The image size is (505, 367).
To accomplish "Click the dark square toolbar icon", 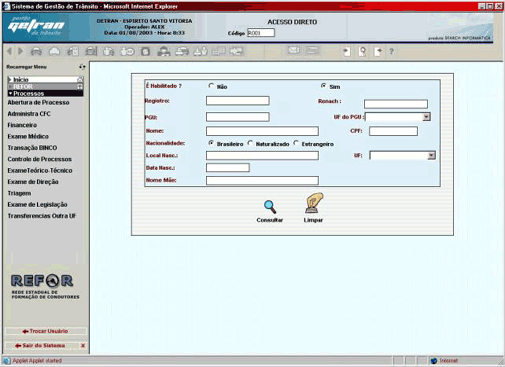I will [x=145, y=52].
